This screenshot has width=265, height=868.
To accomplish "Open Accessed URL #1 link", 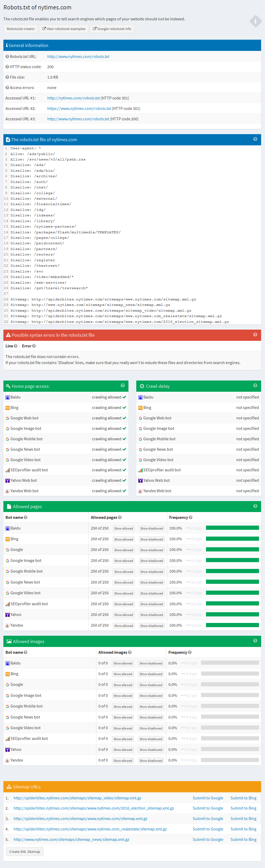I will tap(74, 98).
